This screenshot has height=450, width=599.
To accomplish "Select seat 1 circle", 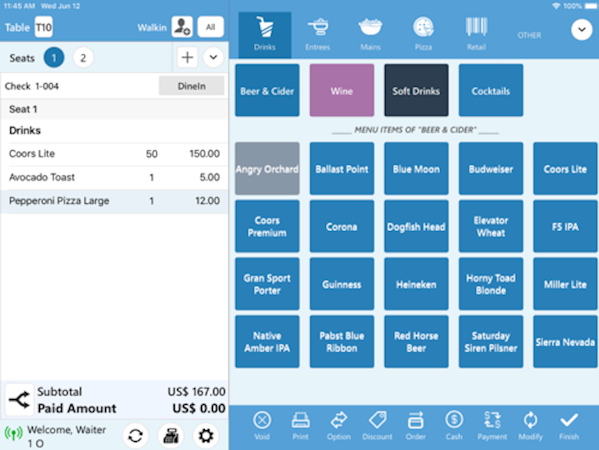I will (x=54, y=58).
